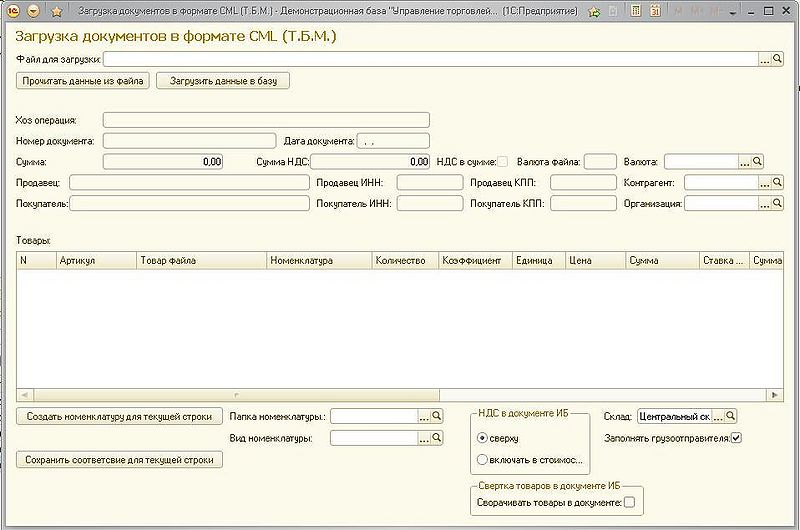Image resolution: width=800 pixels, height=530 pixels.
Task: Open selection ellipsis for Организация field
Action: point(764,203)
